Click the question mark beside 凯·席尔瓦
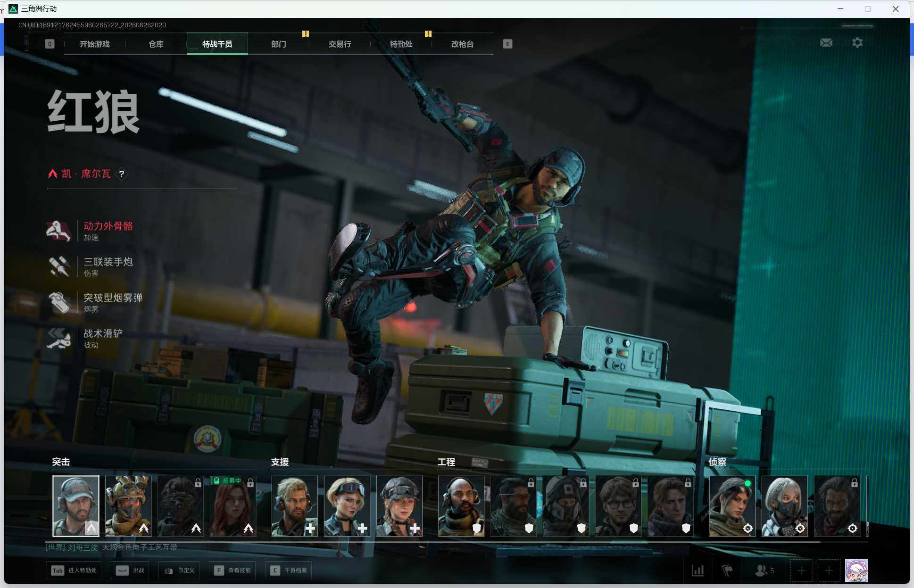Viewport: 914px width, 588px height. point(122,174)
